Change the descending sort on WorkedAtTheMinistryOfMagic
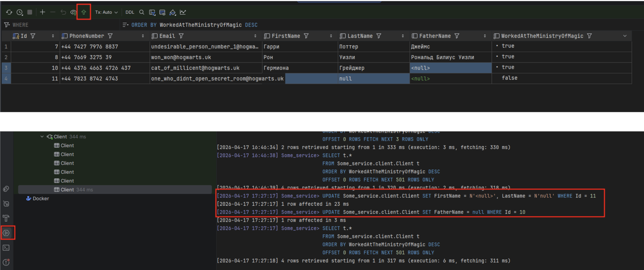The width and height of the screenshot is (644, 270). 625,36
